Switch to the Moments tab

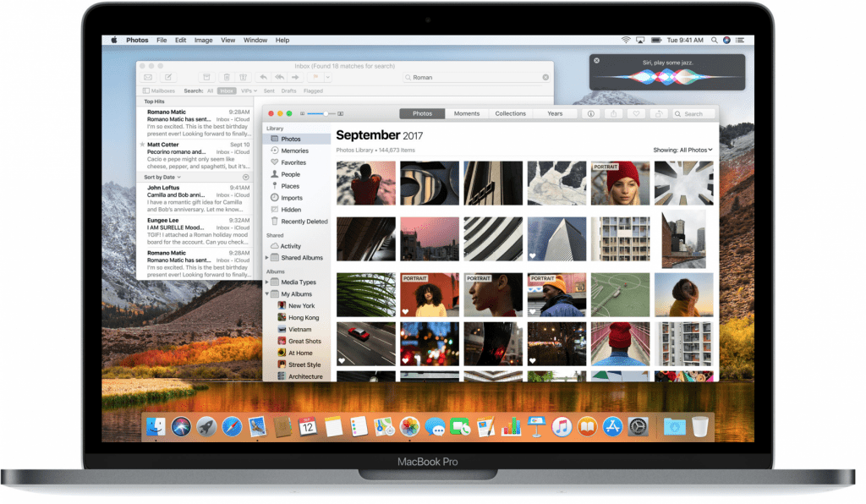pos(467,113)
